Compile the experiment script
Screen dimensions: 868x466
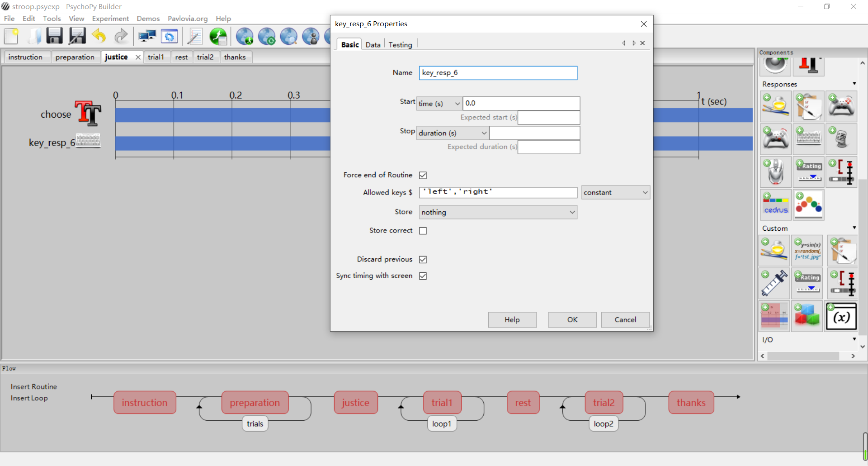click(195, 36)
